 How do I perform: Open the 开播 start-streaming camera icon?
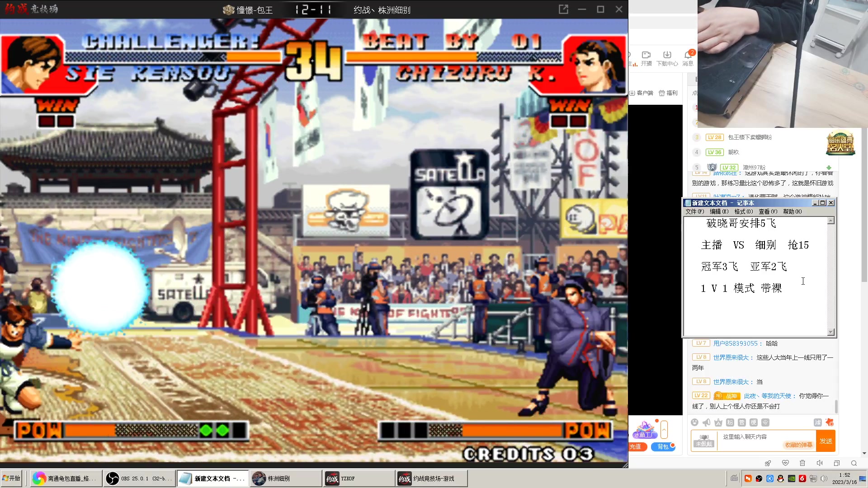click(646, 58)
